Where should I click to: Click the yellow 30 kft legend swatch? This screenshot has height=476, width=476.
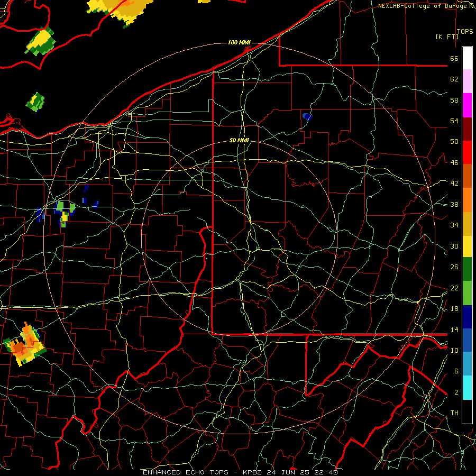click(x=467, y=246)
